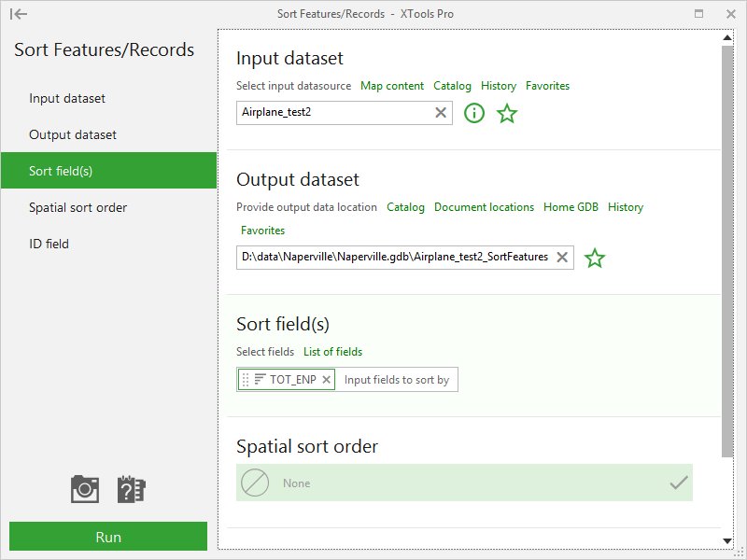Toggle sort order icon on TOT_ENP
The height and width of the screenshot is (560, 747).
coord(260,380)
